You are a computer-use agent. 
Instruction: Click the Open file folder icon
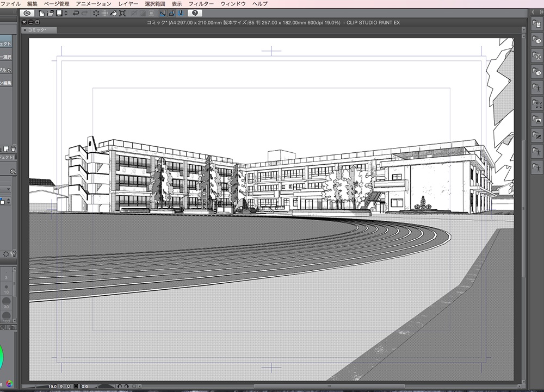pos(50,13)
